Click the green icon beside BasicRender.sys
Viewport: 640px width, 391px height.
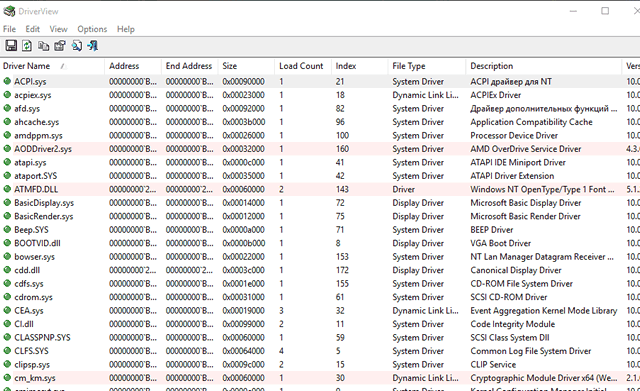7,216
